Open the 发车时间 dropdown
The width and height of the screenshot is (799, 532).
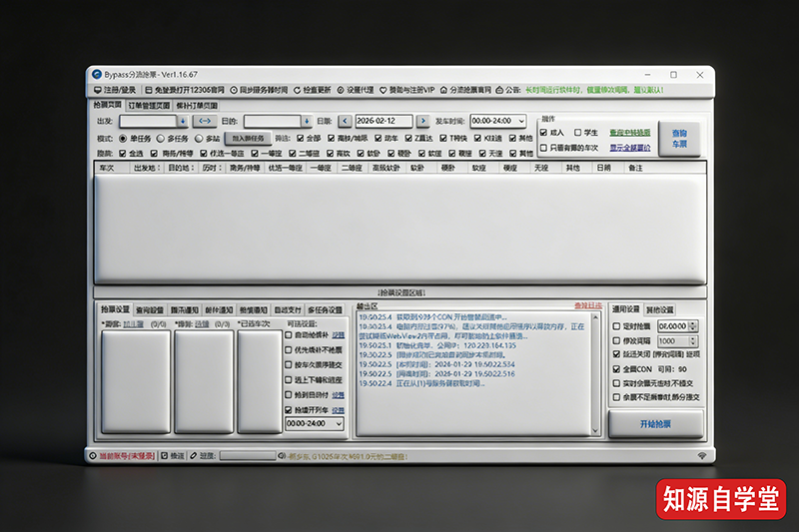pyautogui.click(x=520, y=121)
